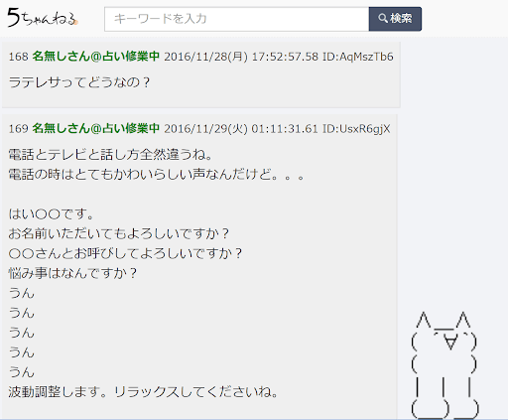Click the line はい〇〇です。

tap(52, 213)
